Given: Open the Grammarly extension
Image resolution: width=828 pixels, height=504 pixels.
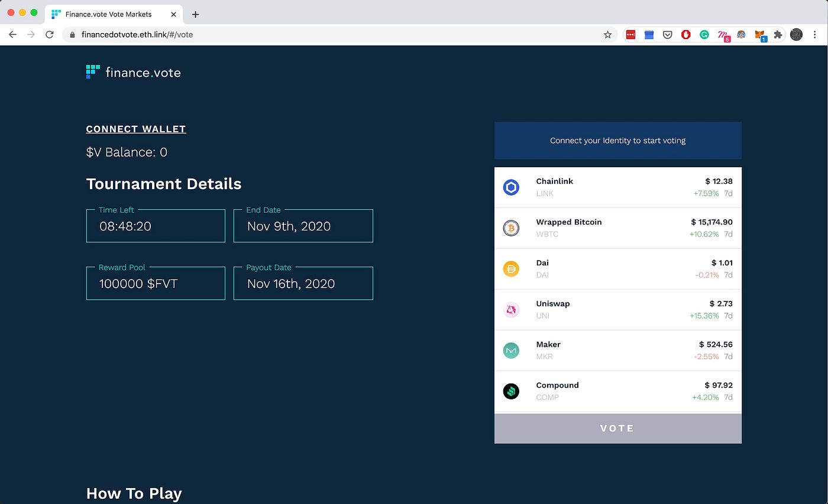Looking at the screenshot, I should [704, 35].
